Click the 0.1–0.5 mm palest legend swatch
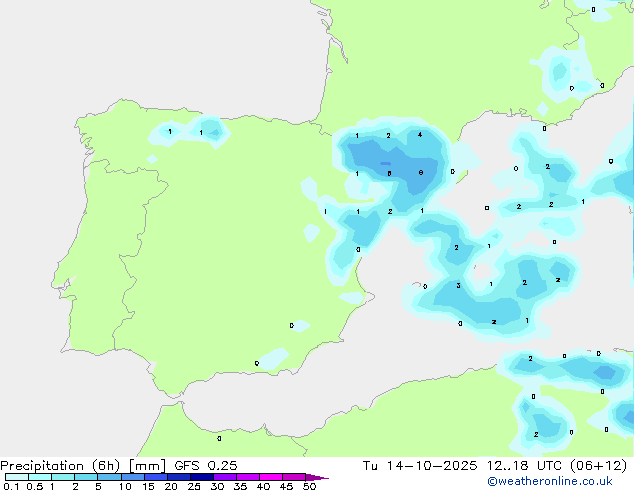The width and height of the screenshot is (634, 490). pyautogui.click(x=17, y=477)
